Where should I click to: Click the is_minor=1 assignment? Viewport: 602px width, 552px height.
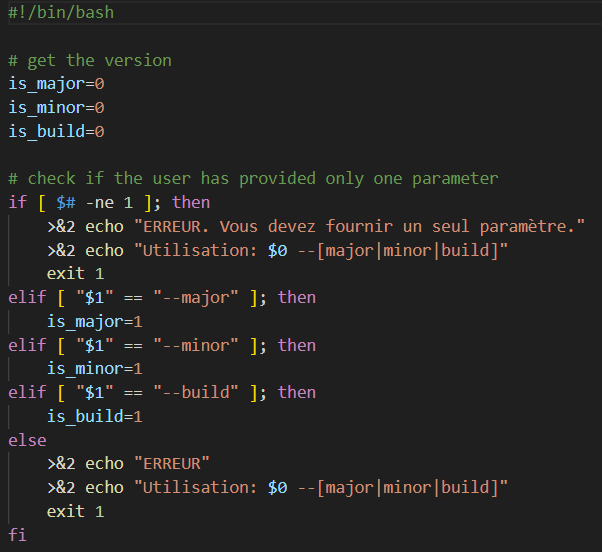(x=94, y=369)
